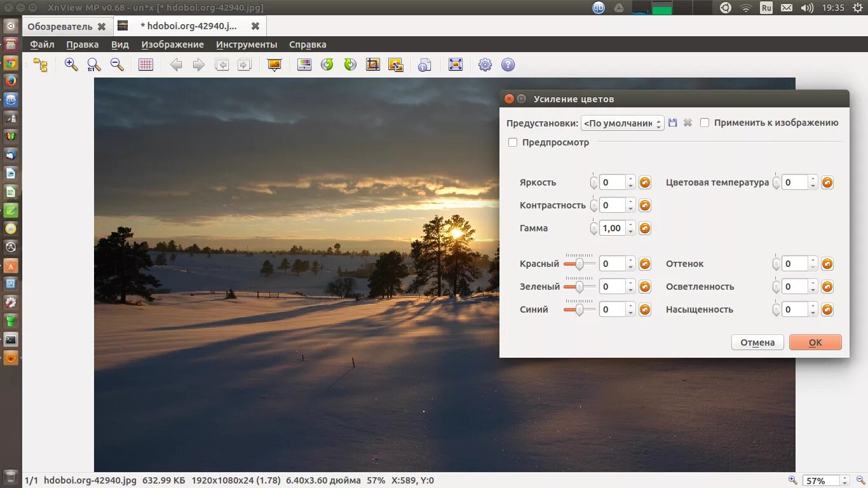868x488 pixels.
Task: Open the Crop tool
Action: (373, 64)
